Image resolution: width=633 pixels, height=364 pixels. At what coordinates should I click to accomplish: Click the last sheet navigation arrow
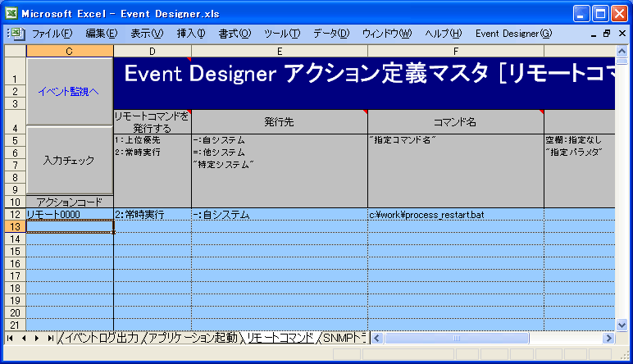coord(50,338)
